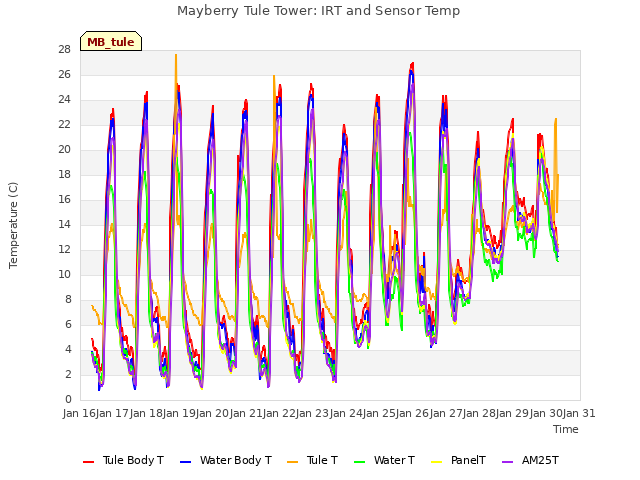Click the Jan 24 x-axis tick label

346,413
